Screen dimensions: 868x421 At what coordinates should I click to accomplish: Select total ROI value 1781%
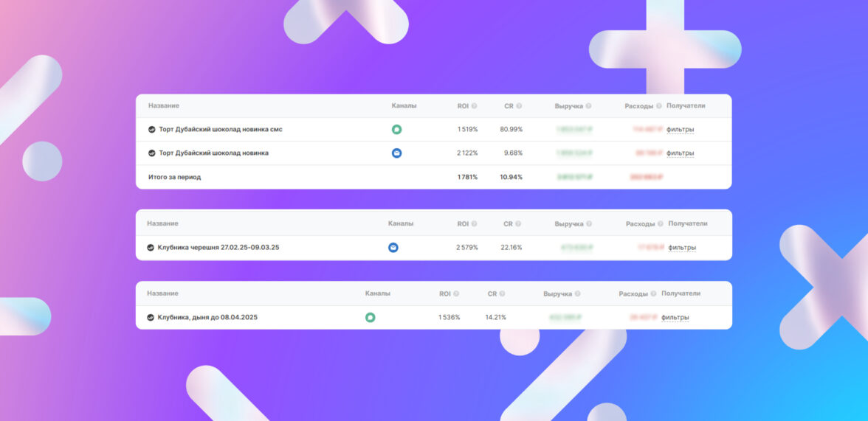tap(467, 177)
